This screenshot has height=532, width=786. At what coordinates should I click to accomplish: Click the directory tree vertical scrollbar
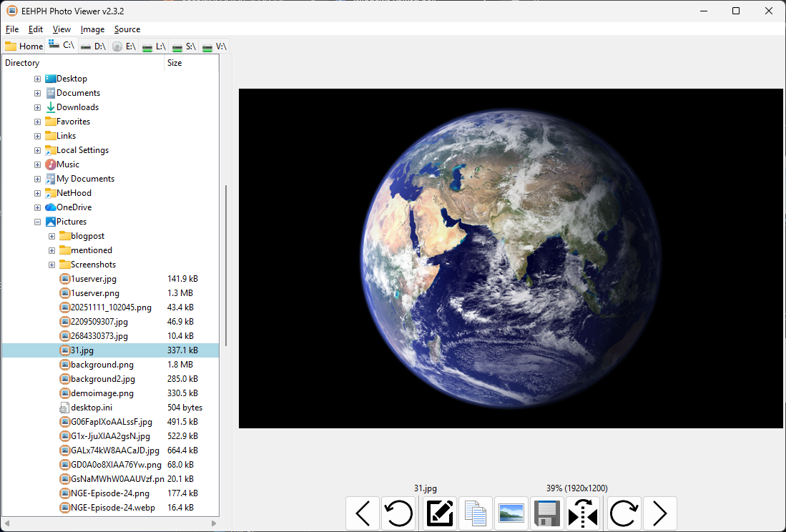click(226, 265)
